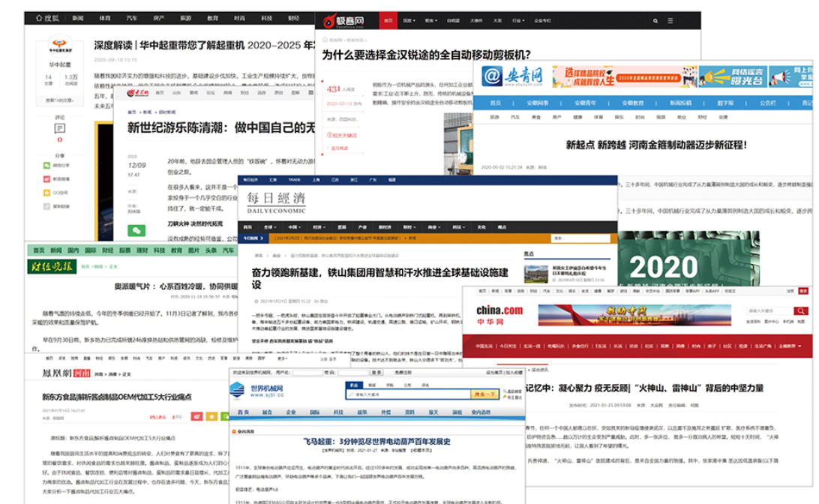Click the 大众网 red logo
The image size is (819, 504).
tap(138, 92)
